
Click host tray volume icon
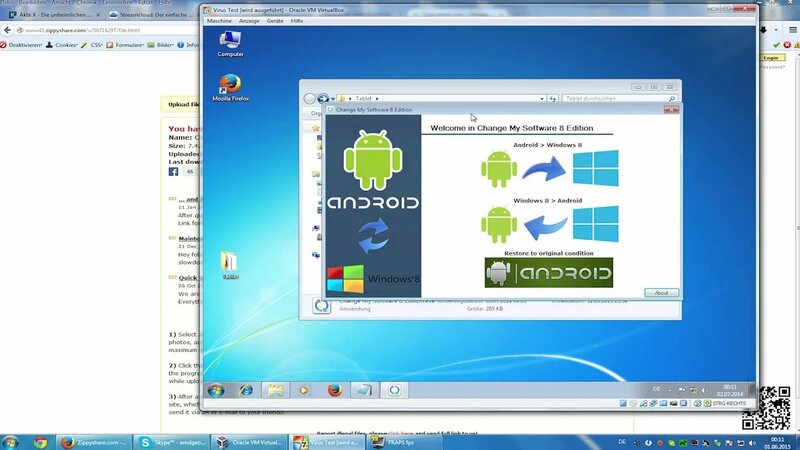753,443
